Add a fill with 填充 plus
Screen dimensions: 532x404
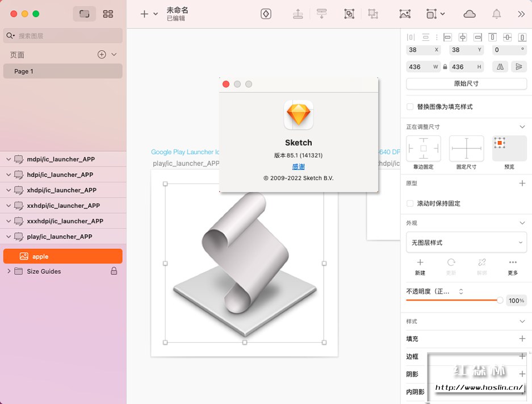(522, 339)
